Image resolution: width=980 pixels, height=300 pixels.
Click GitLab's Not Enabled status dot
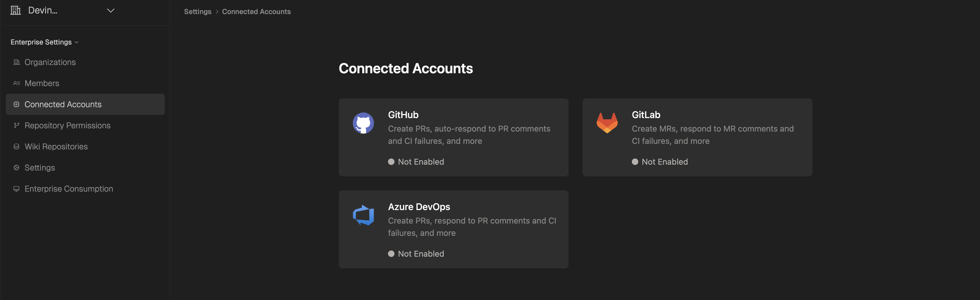click(635, 162)
